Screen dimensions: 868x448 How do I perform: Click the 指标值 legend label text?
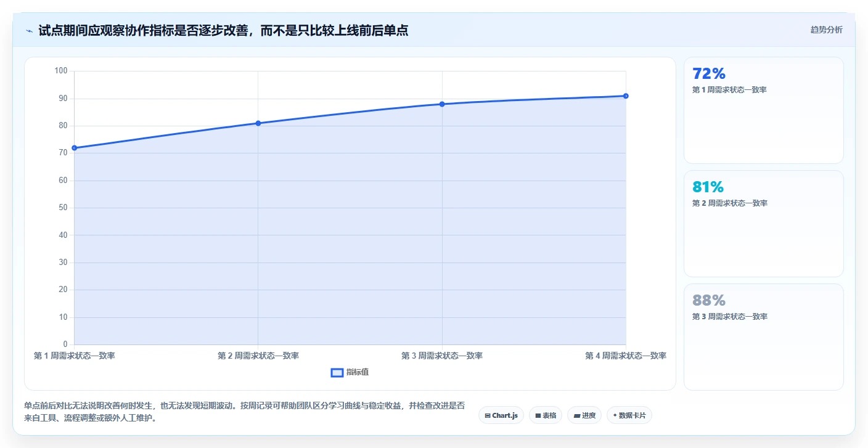(358, 372)
